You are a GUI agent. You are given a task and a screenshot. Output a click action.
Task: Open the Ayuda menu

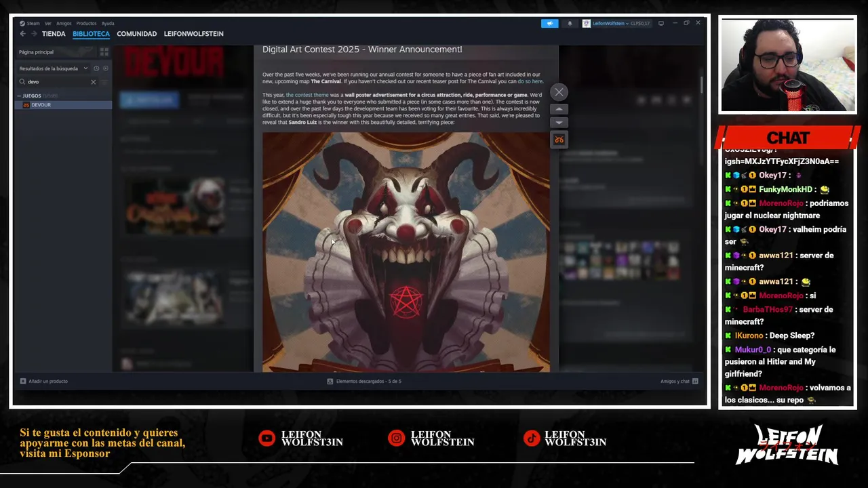108,23
